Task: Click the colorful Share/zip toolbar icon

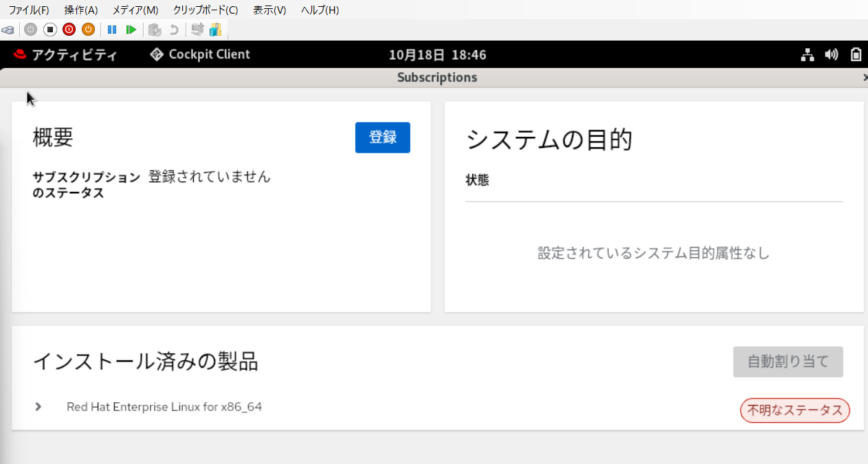Action: point(215,30)
